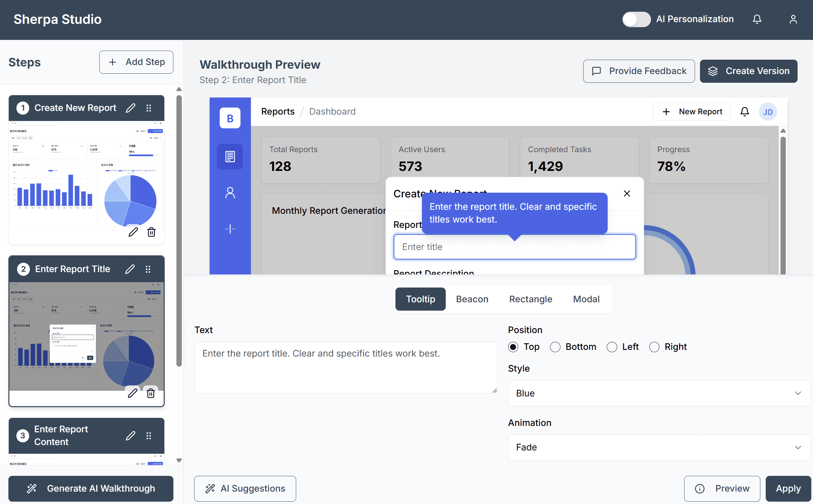Select step header Enter Report Content

coord(87,436)
